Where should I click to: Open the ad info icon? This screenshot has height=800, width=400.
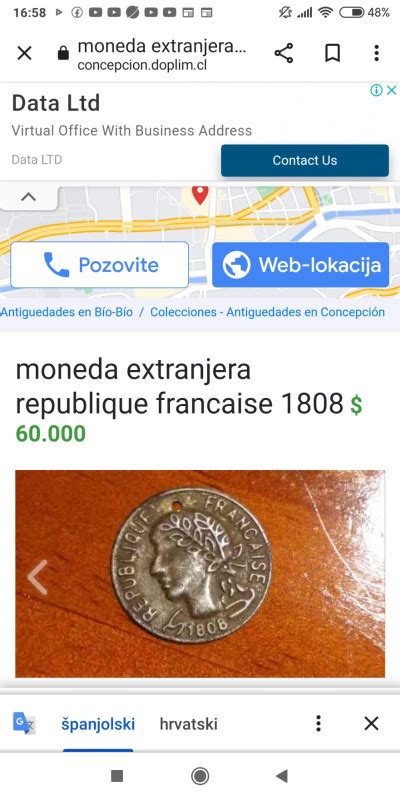pos(376,91)
